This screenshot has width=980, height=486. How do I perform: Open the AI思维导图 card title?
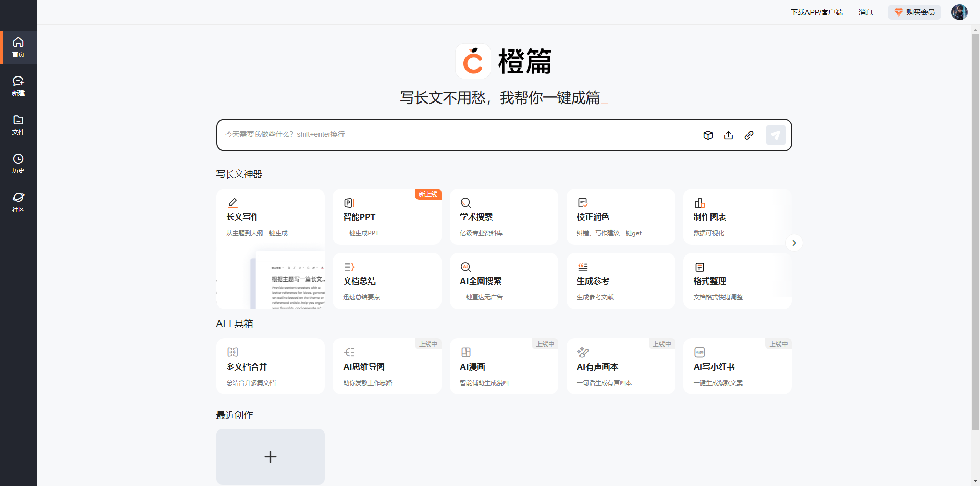pos(364,367)
